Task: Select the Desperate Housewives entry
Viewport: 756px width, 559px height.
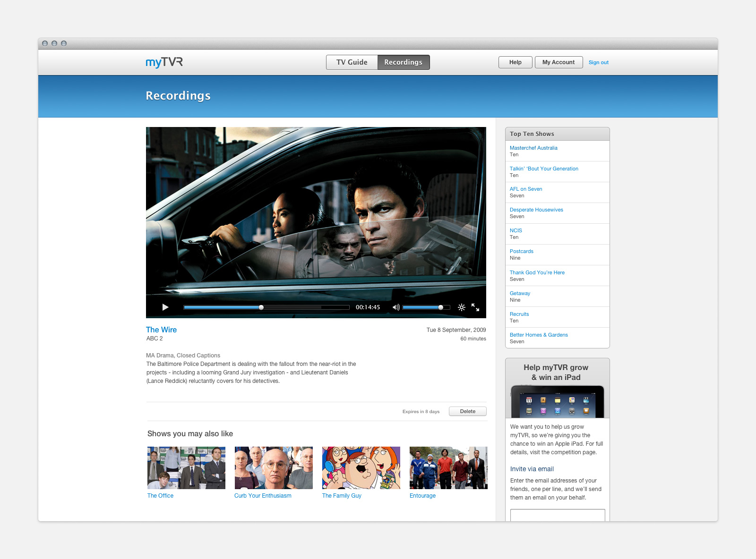Action: click(x=536, y=210)
